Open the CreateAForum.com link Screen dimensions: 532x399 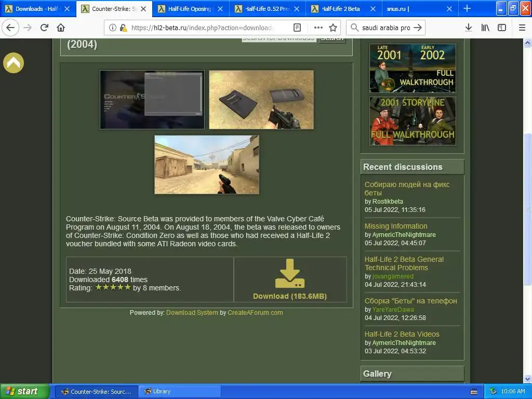(255, 312)
